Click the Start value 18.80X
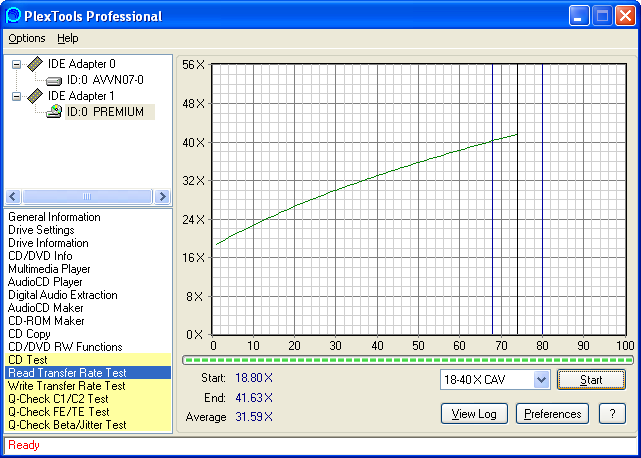This screenshot has width=641, height=458. [x=254, y=378]
